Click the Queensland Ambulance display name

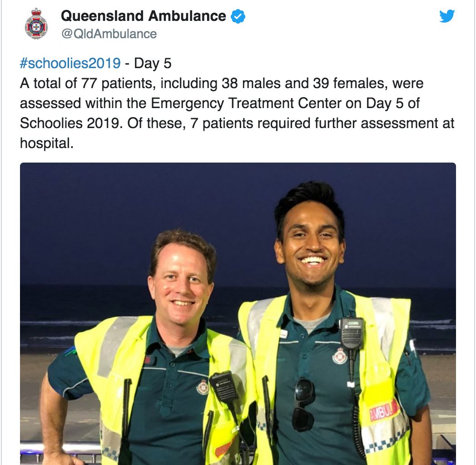143,16
